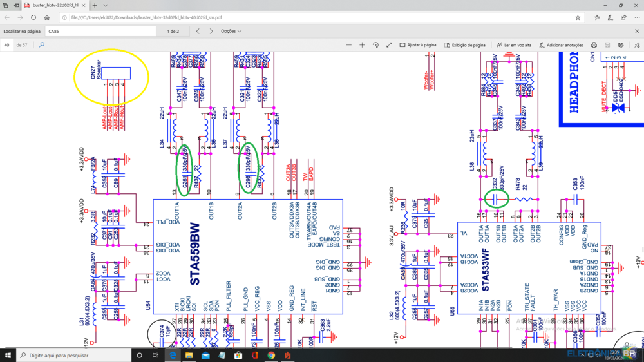Open the PDF in full screen
This screenshot has height=362, width=644.
(x=389, y=45)
